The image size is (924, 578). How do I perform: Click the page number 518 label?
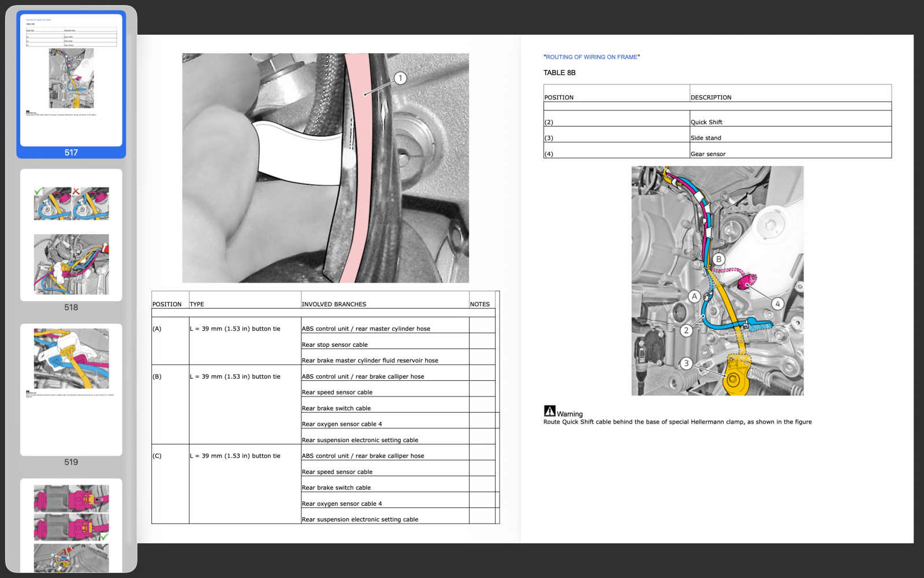pos(71,307)
